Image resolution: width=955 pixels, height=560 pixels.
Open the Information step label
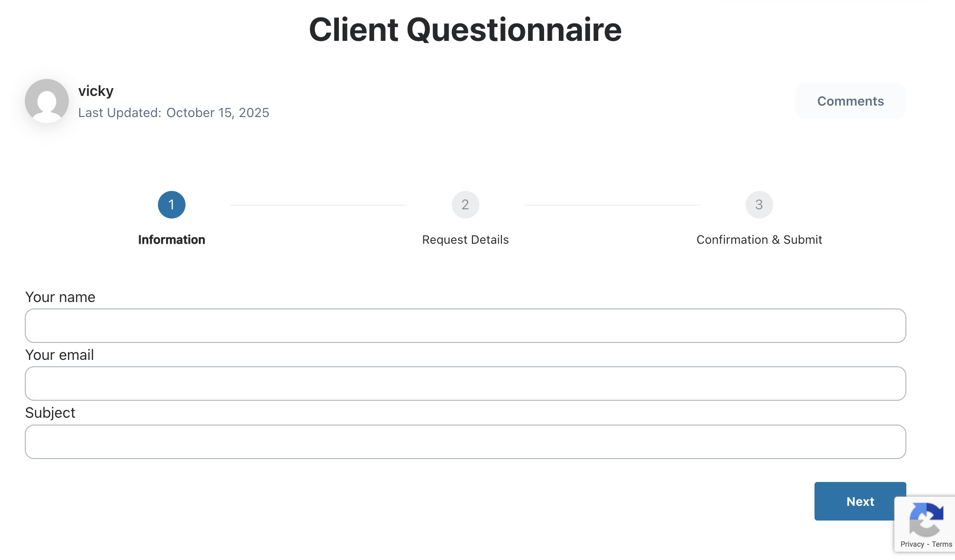click(172, 240)
